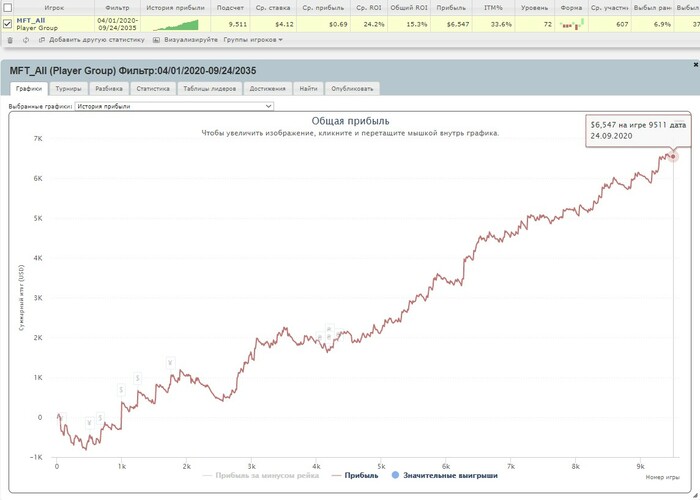The image size is (700, 500).
Task: Sort by the Уровень column header
Action: click(x=534, y=8)
